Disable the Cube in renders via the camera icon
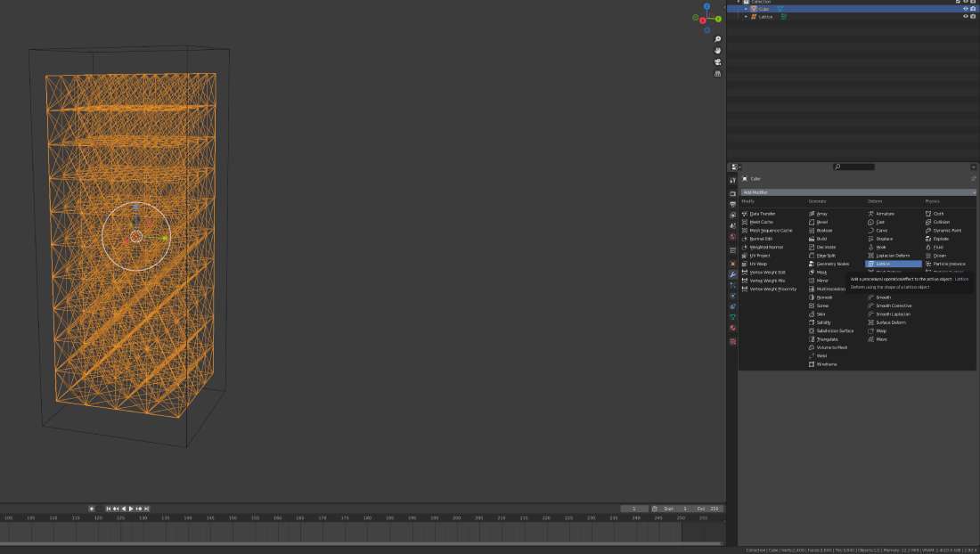The height and width of the screenshot is (554, 980). tap(973, 9)
